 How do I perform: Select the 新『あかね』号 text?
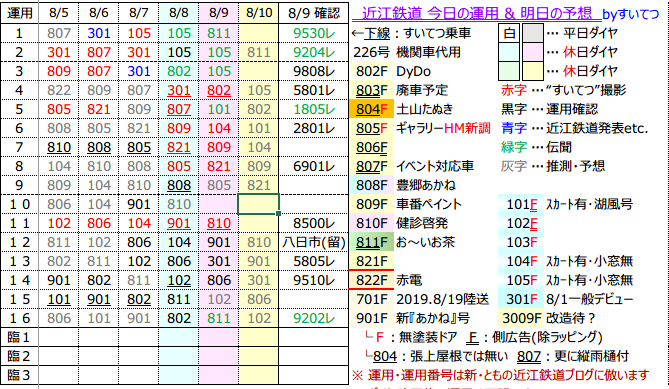tap(433, 318)
